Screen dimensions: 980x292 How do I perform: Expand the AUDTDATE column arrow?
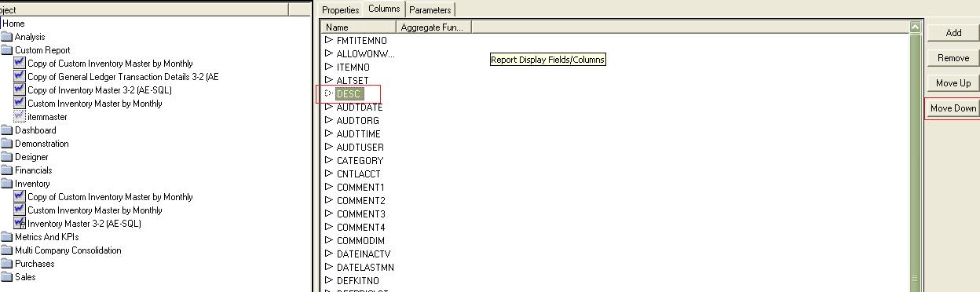[329, 107]
